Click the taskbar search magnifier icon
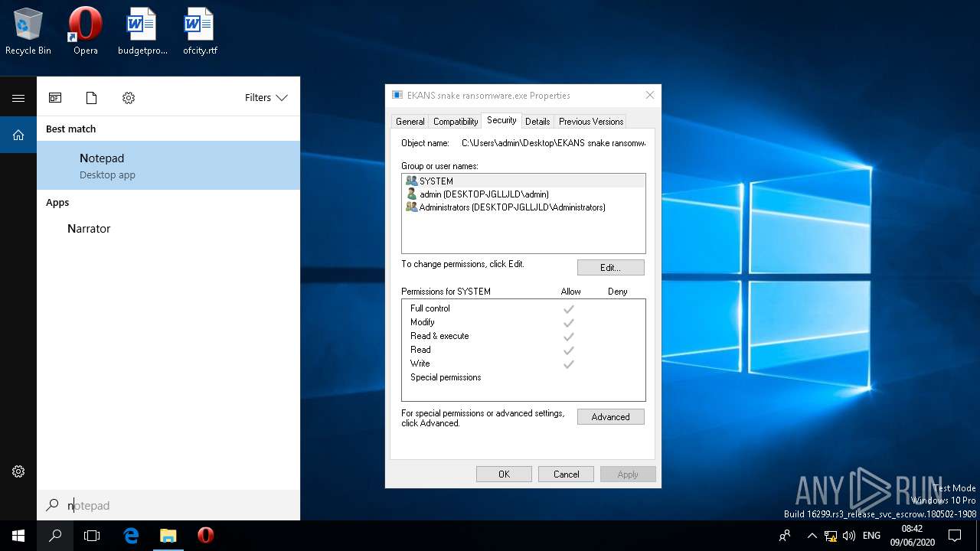Viewport: 980px width, 551px height. click(55, 536)
